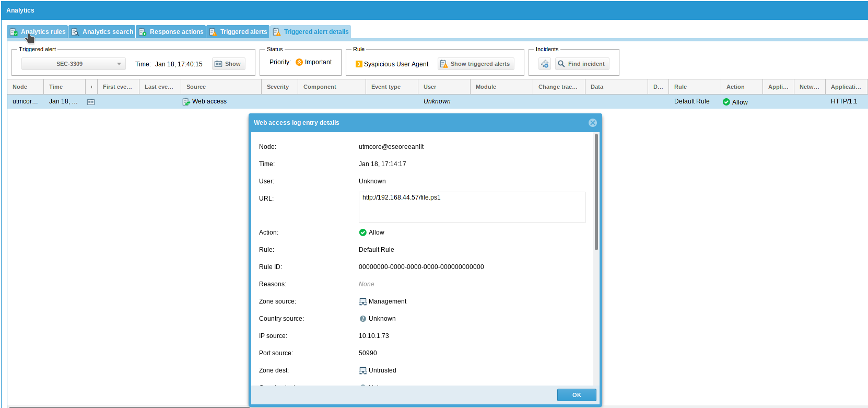Click the utmcore node cell
This screenshot has height=408, width=868.
click(25, 101)
